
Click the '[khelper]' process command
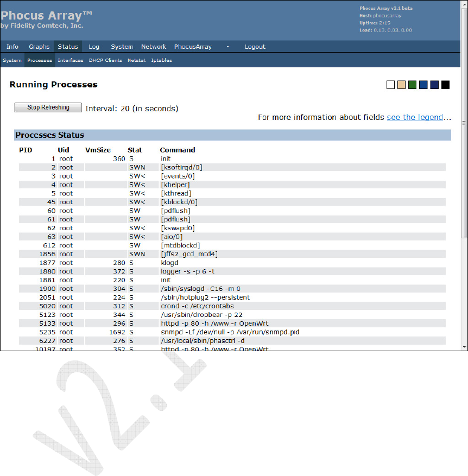[x=175, y=185]
